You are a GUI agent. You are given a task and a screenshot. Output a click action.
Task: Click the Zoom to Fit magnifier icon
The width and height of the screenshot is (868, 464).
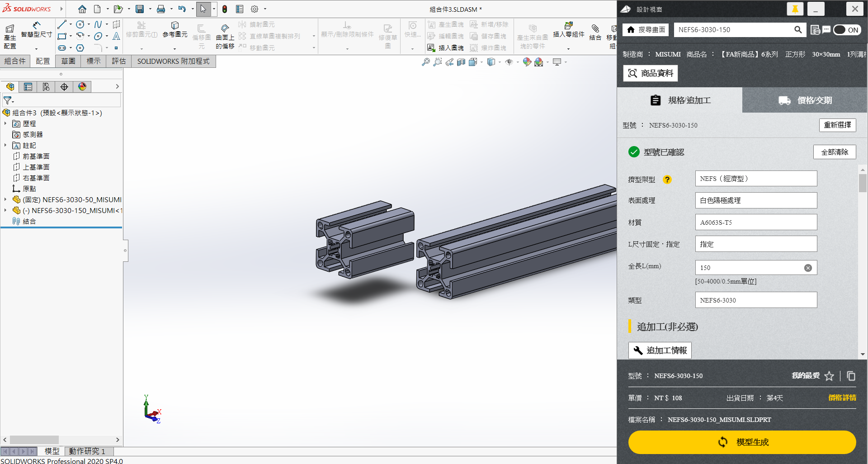425,62
